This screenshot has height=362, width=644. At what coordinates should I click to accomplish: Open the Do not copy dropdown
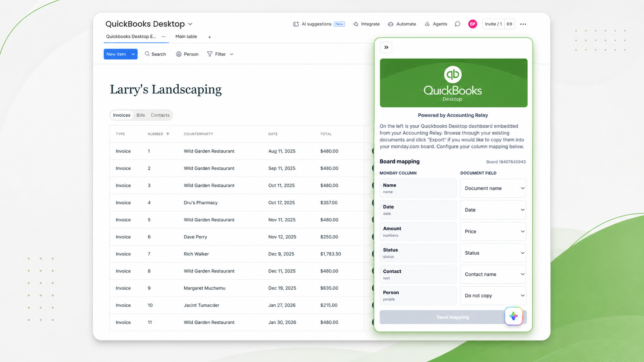coord(493,295)
